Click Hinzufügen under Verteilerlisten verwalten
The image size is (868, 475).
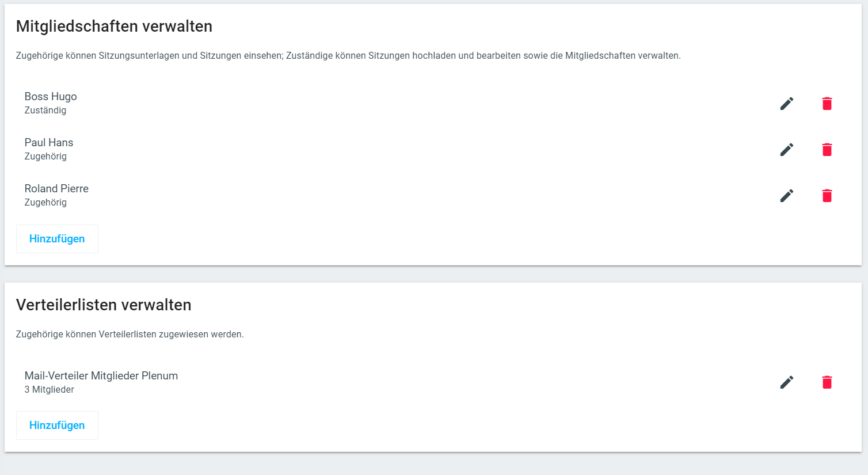click(57, 425)
